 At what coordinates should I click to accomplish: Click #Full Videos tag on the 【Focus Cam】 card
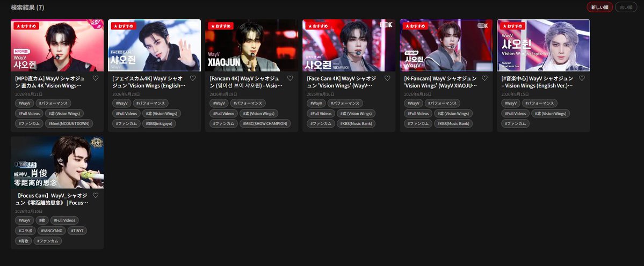click(x=64, y=220)
